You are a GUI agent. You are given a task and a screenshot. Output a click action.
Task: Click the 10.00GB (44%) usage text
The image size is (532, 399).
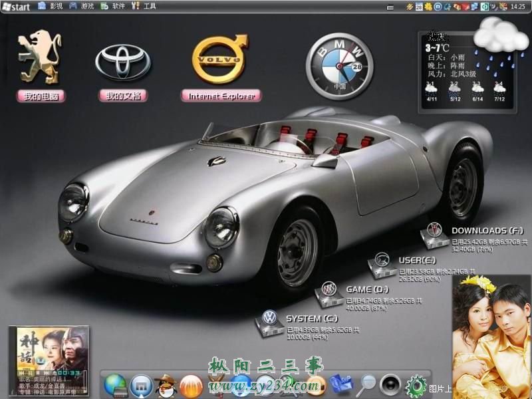pyautogui.click(x=307, y=337)
